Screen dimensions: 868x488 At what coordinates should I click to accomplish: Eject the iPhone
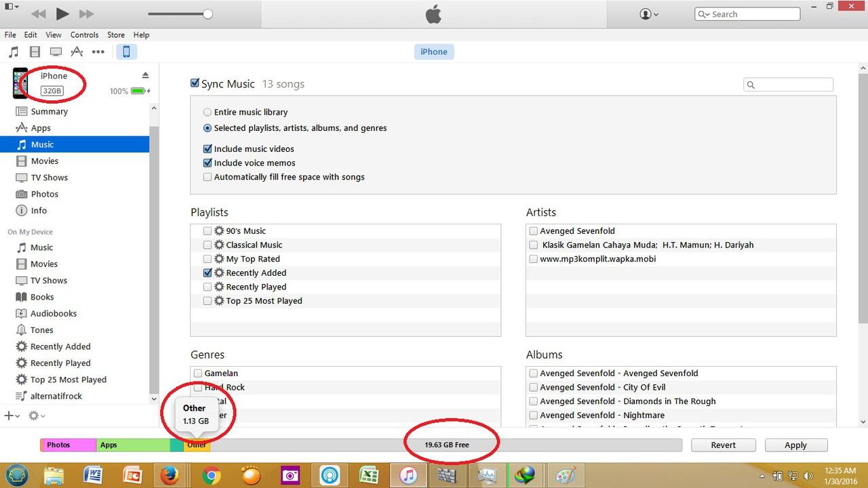pyautogui.click(x=145, y=75)
